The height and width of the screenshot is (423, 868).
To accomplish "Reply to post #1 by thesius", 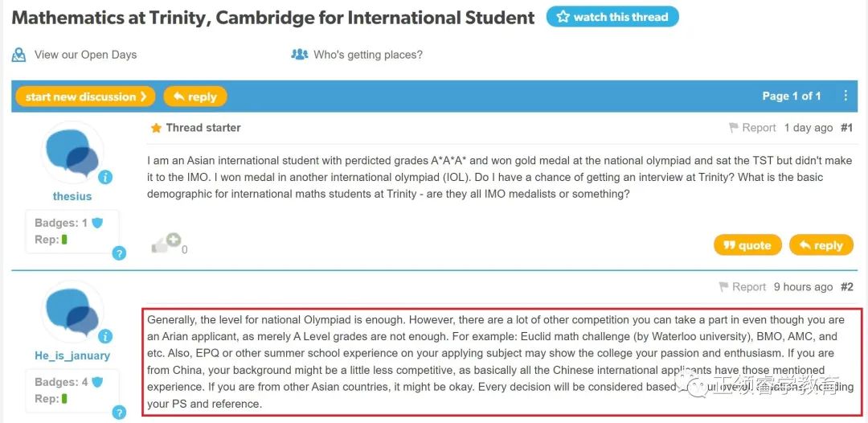I will point(821,245).
